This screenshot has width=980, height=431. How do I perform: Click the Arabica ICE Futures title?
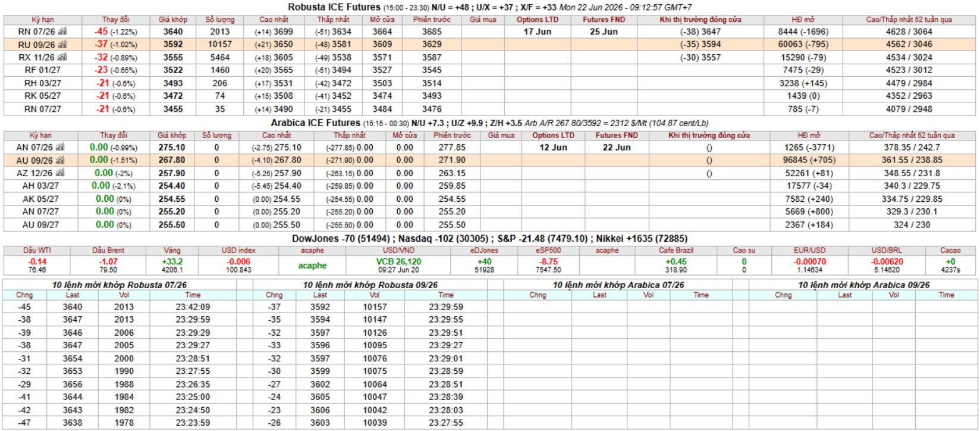[x=316, y=123]
